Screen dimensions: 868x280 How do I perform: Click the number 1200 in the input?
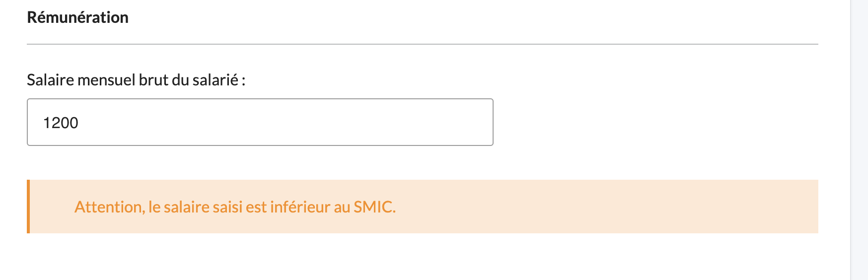coord(61,123)
